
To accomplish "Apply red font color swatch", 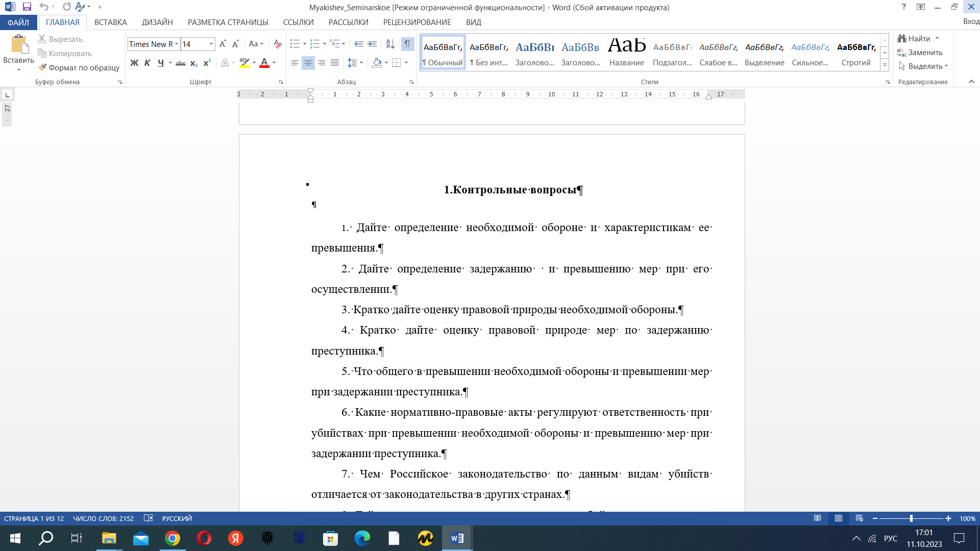I will (x=264, y=63).
